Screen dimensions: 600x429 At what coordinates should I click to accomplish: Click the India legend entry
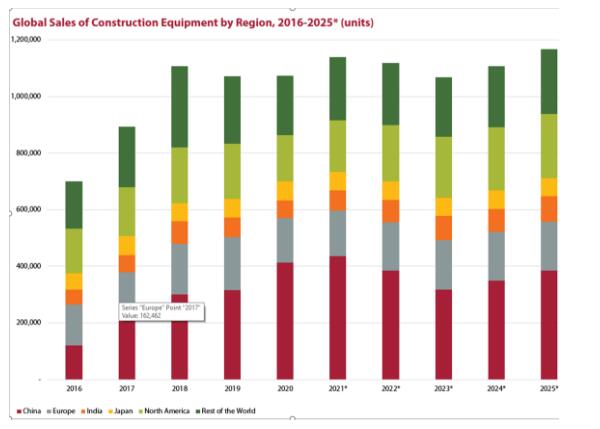pyautogui.click(x=91, y=411)
